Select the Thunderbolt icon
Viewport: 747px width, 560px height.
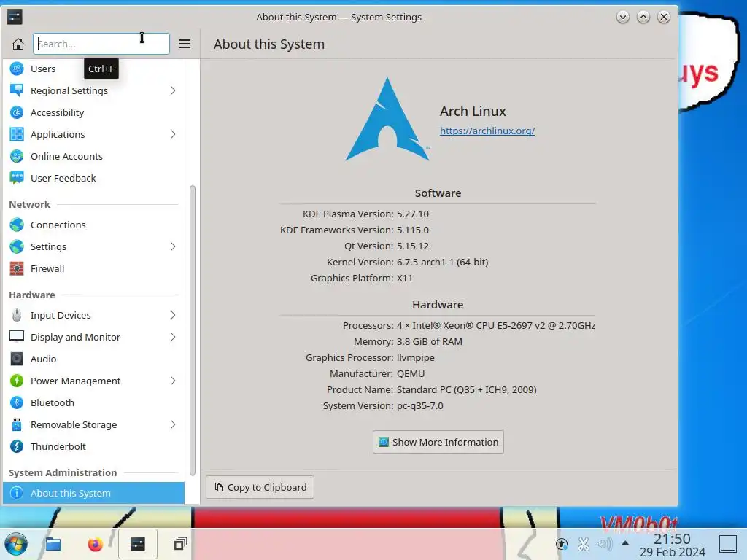(17, 447)
